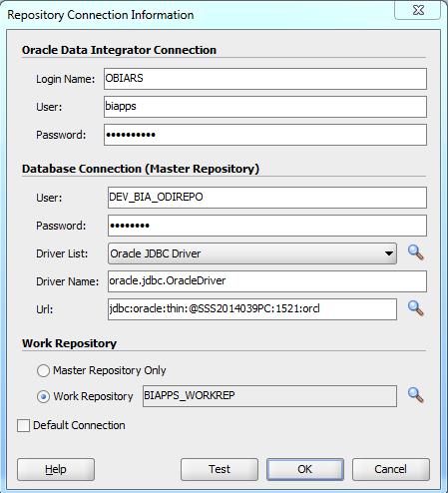This screenshot has height=493, width=448.
Task: Click the Url field with jdbc:oracle:thin
Action: point(252,309)
